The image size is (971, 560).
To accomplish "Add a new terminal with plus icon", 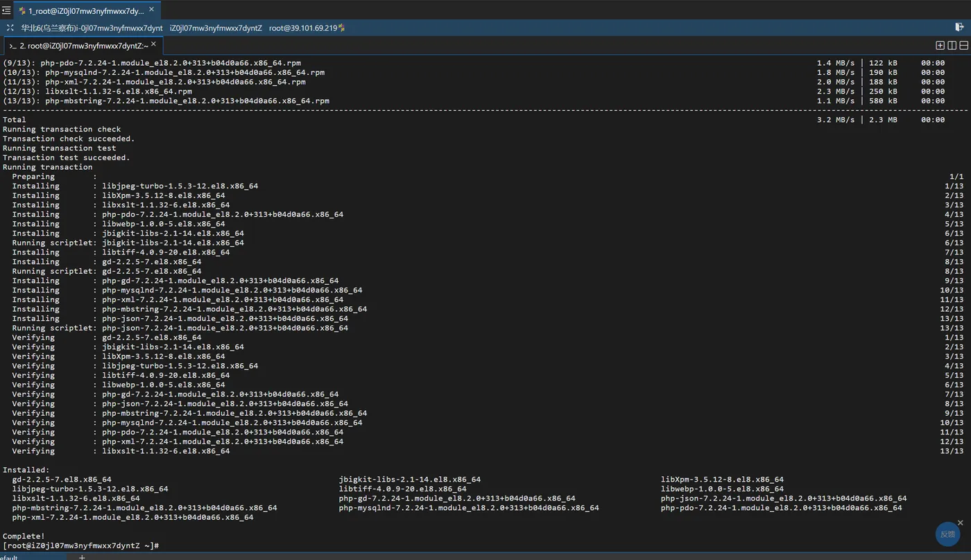I will pos(940,45).
